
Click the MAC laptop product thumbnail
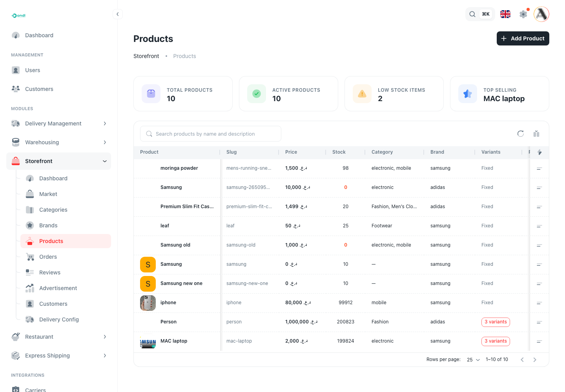[148, 341]
